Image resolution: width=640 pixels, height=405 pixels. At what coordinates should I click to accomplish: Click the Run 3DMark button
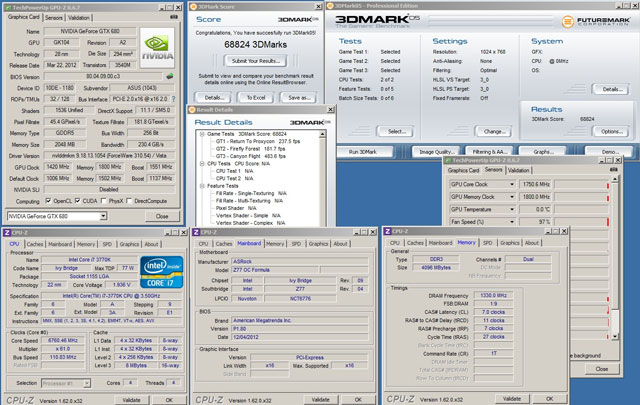pos(361,150)
